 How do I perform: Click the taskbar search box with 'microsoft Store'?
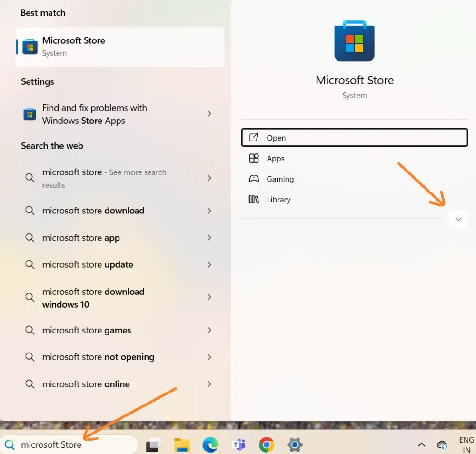coord(69,444)
